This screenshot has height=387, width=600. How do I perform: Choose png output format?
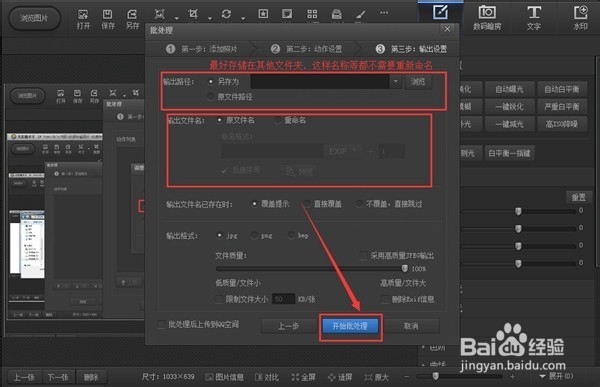coord(254,235)
